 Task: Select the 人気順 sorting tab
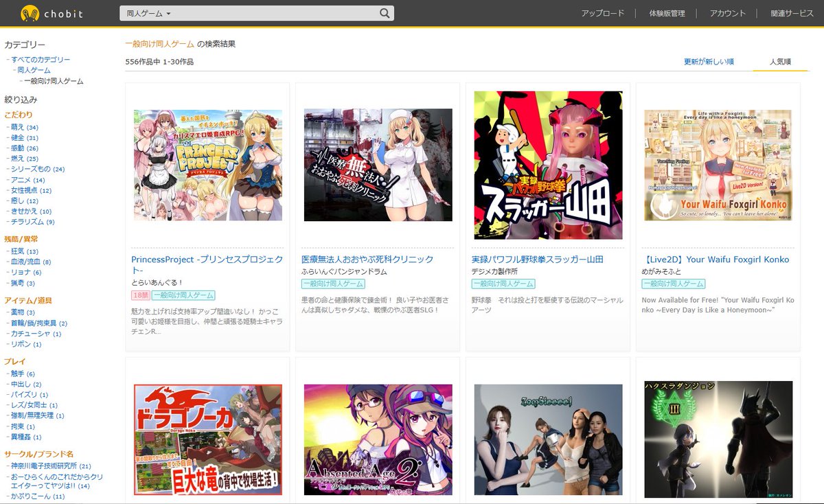[780, 62]
